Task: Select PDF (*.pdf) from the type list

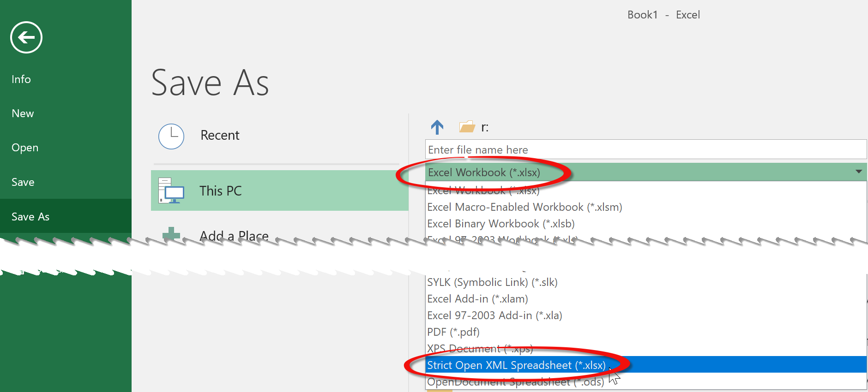Action: coord(453,332)
